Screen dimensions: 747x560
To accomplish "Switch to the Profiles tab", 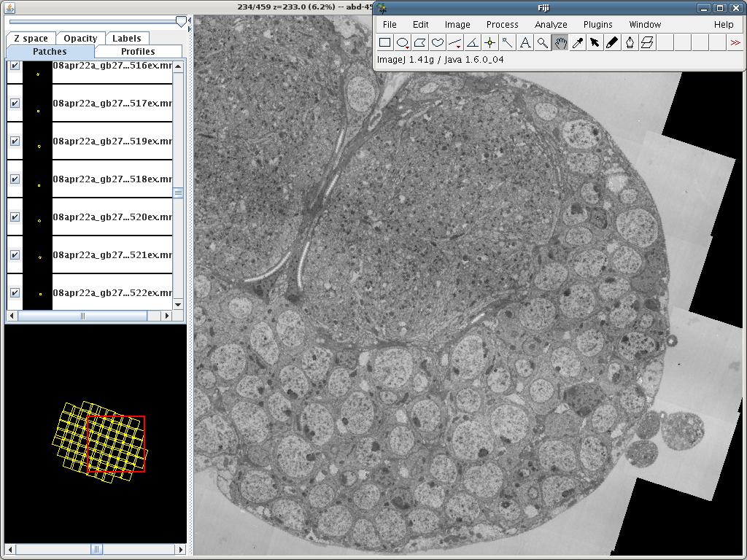I will click(138, 52).
